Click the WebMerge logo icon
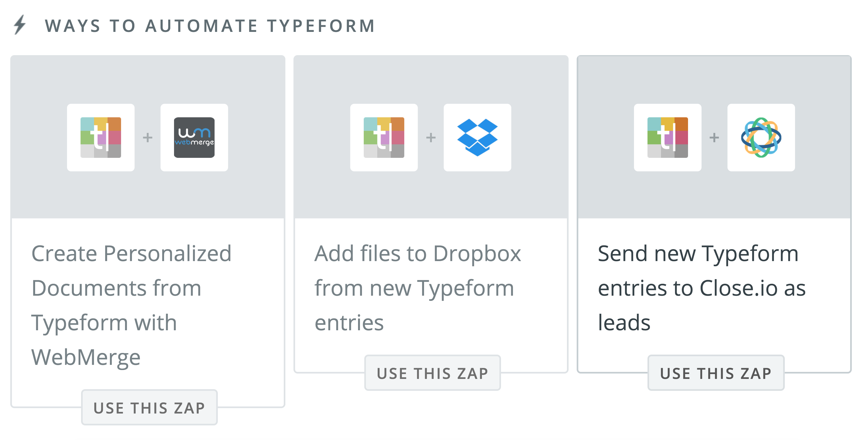 coord(194,138)
